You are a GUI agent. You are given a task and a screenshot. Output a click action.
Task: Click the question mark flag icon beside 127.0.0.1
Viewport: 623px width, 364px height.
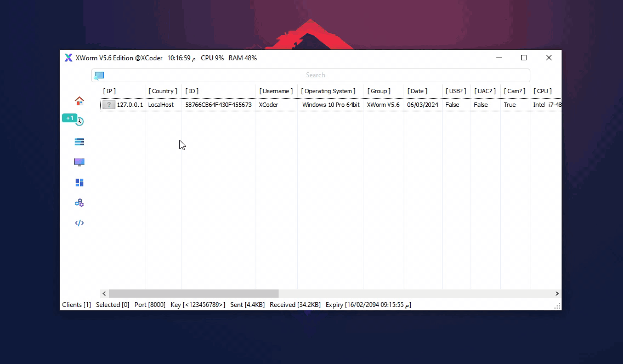tap(109, 105)
